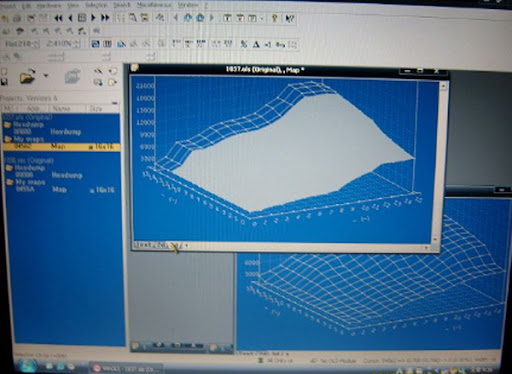Click the map window's vertical scrollbar down arrow

435,240
